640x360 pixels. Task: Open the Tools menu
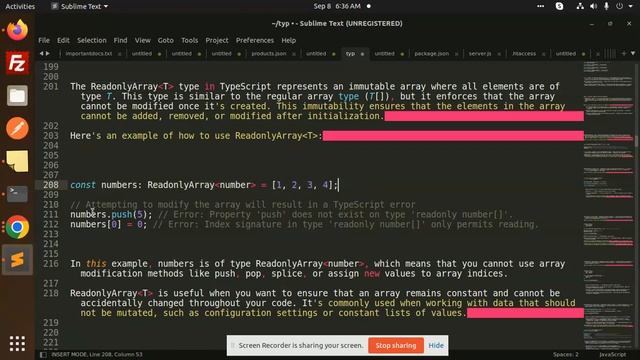point(189,40)
